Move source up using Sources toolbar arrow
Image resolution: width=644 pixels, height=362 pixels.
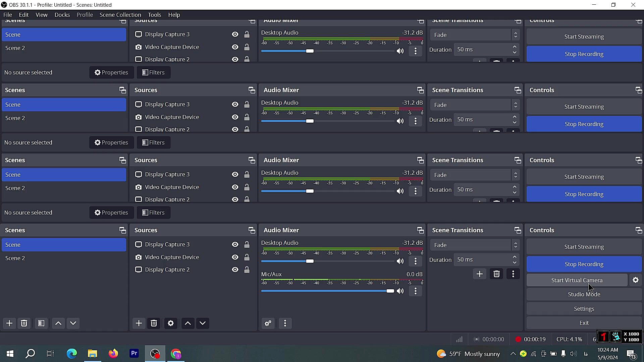pos(188,323)
